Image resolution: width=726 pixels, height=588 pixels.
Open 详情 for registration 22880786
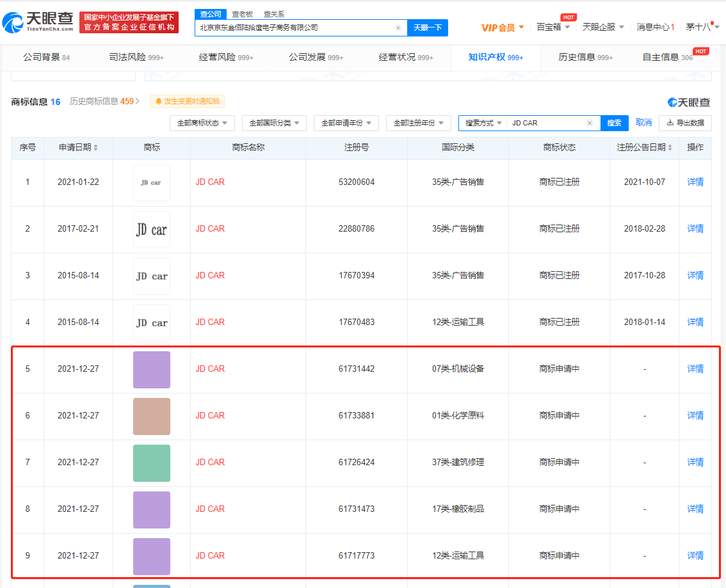click(695, 228)
